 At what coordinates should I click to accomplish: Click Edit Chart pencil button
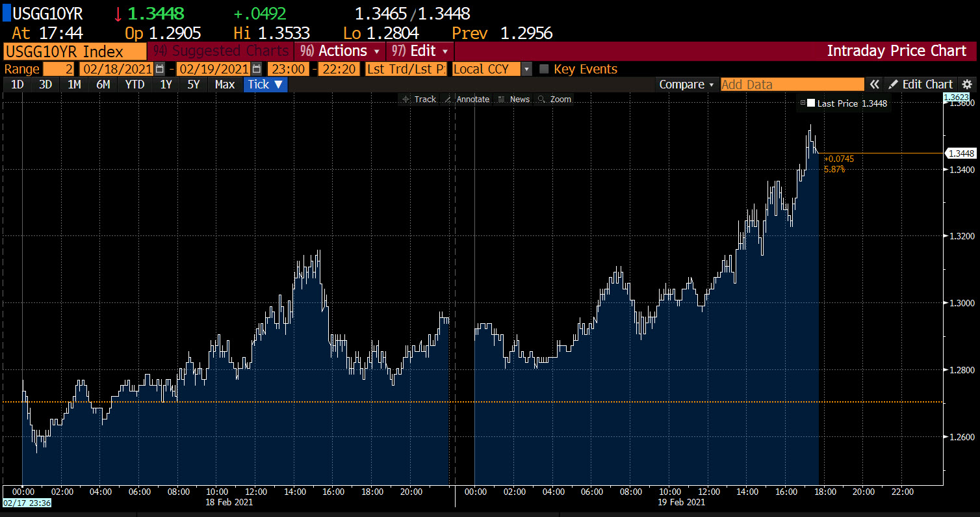(920, 85)
